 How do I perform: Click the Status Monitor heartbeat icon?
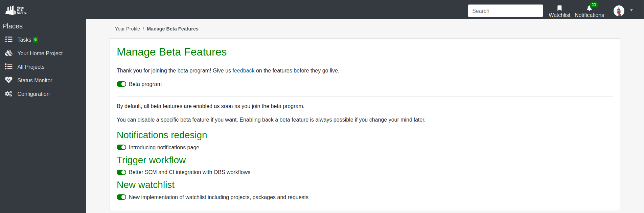(9, 80)
